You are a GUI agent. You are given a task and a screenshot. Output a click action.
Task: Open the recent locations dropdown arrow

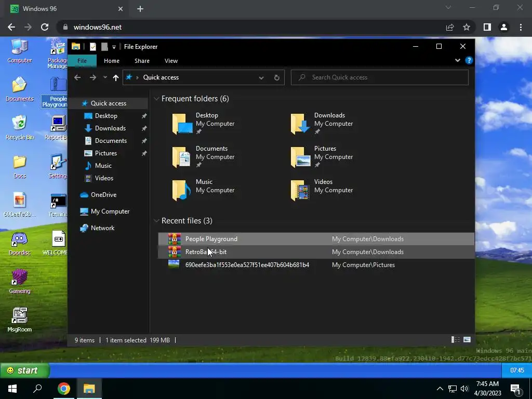[105, 77]
